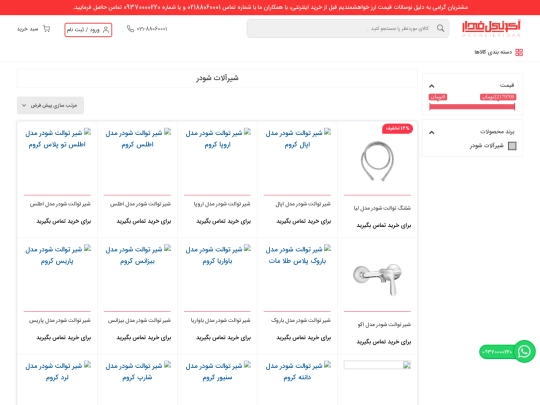Click شیر توالت شودر مدل باروک caption
540x405 pixels.
301,321
